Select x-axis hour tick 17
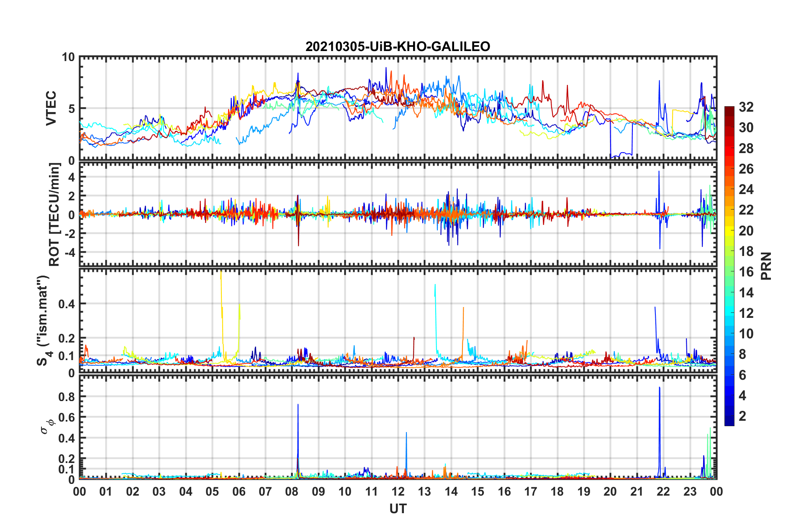 (x=531, y=491)
